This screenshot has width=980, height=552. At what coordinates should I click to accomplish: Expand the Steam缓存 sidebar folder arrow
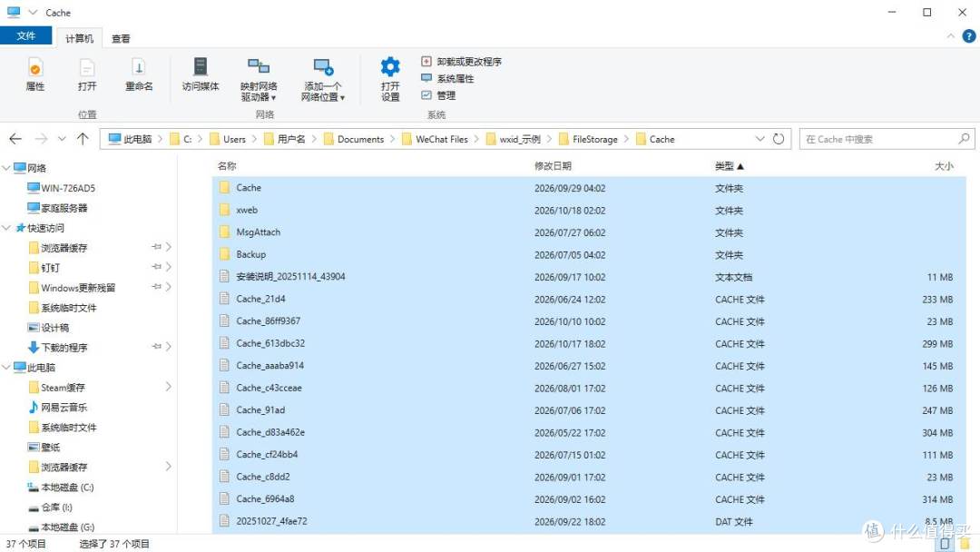168,387
